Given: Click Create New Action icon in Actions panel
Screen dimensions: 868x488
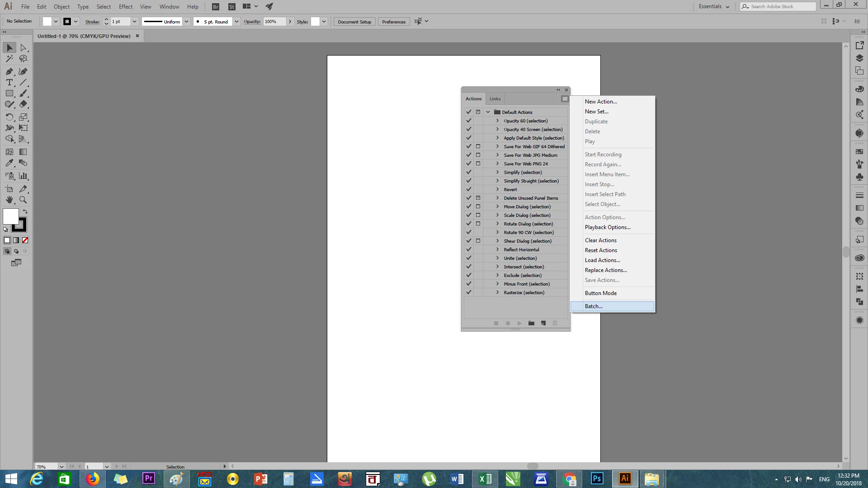Looking at the screenshot, I should [543, 323].
